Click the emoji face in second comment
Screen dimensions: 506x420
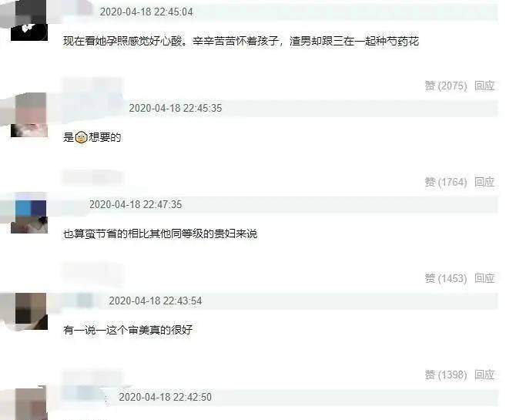81,137
